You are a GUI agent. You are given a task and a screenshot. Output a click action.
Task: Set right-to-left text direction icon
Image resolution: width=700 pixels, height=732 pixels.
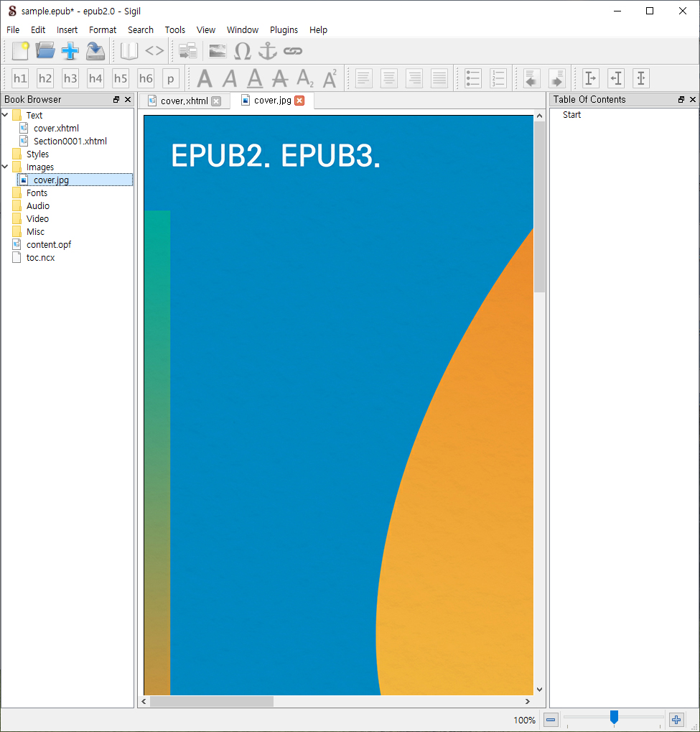pos(616,78)
